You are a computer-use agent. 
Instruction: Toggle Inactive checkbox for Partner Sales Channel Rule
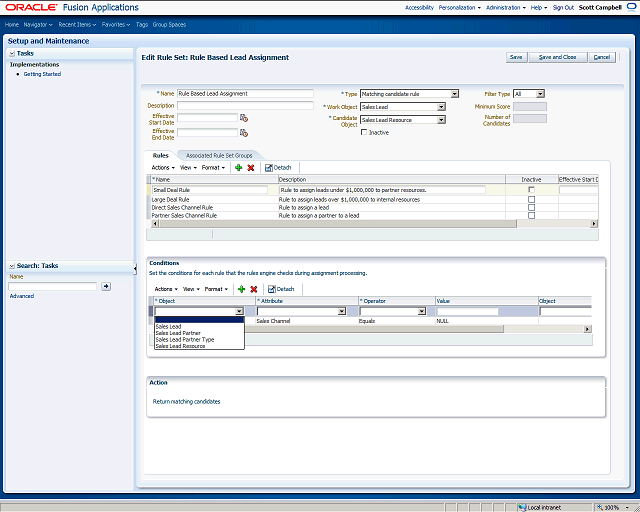click(531, 215)
